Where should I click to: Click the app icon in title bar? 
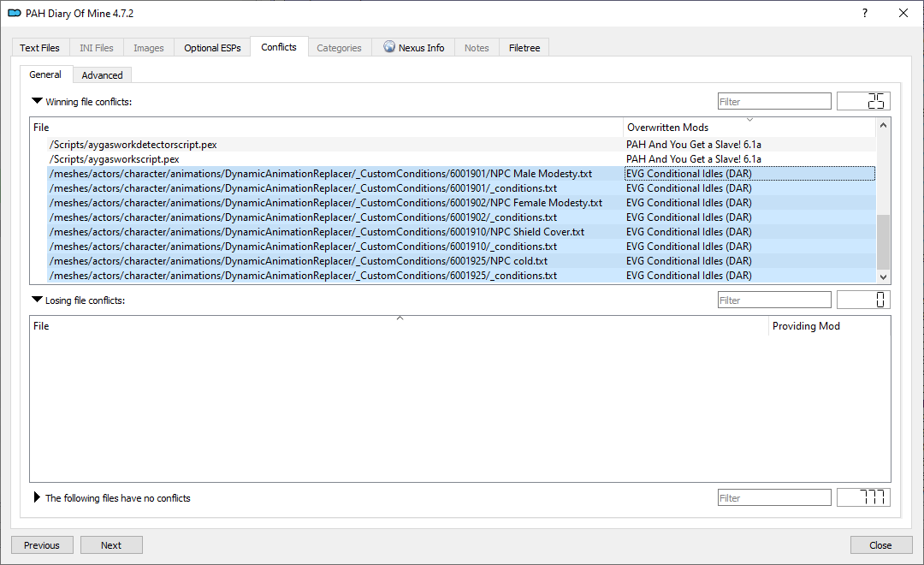14,14
